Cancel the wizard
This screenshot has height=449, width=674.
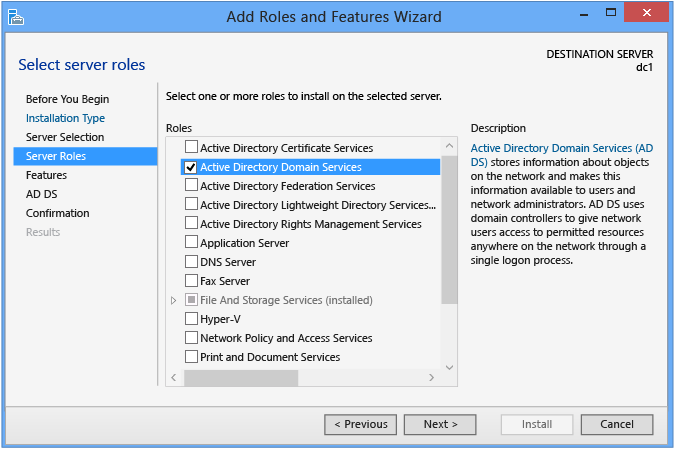(x=616, y=424)
